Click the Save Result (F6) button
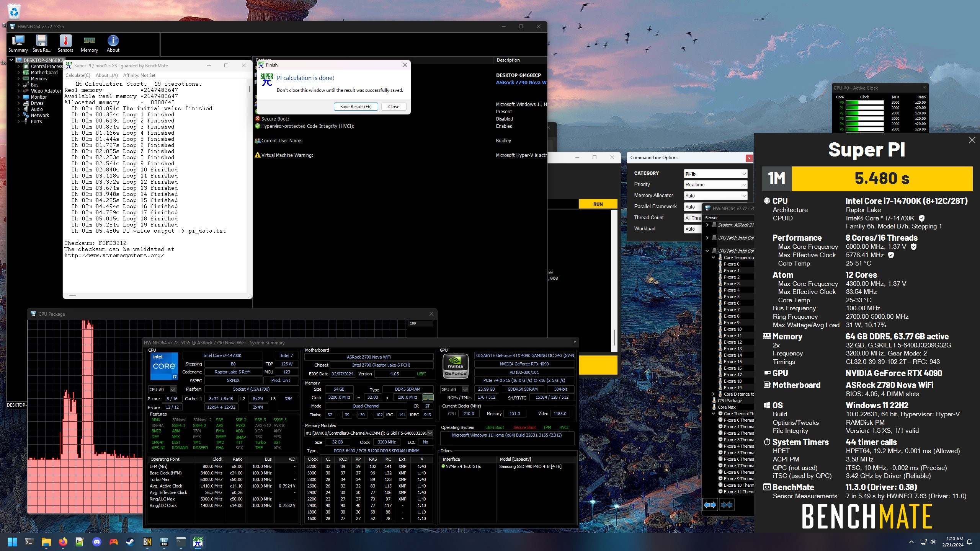This screenshot has height=551, width=980. click(356, 107)
